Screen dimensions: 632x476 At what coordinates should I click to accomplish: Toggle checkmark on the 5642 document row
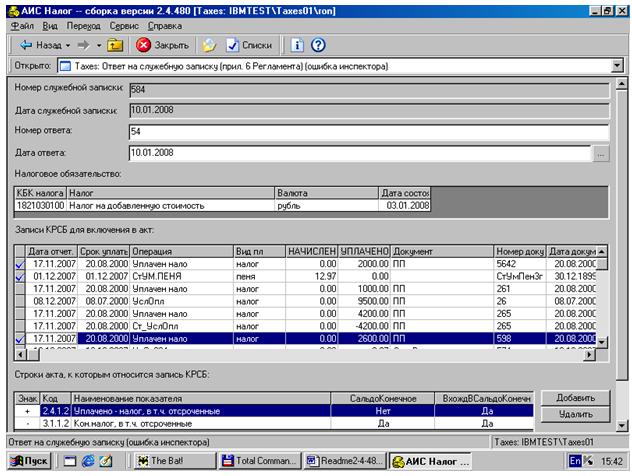(20, 263)
